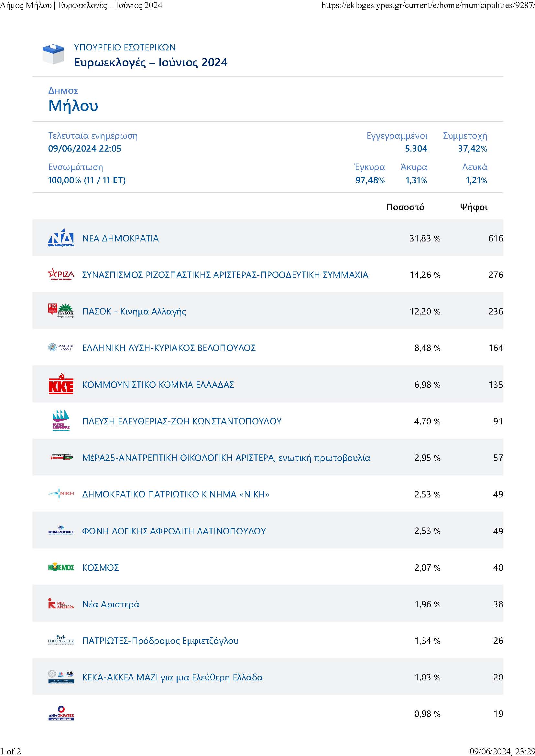The image size is (535, 756).
Task: Open the ΠΑΣΟΚ - Κίνημα Αλλαγής link
Action: coord(134,312)
